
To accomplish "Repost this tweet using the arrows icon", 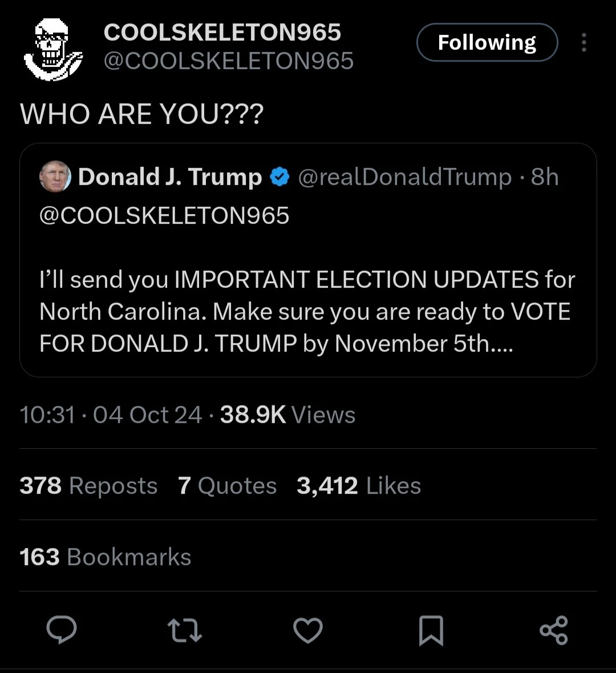I will [185, 630].
